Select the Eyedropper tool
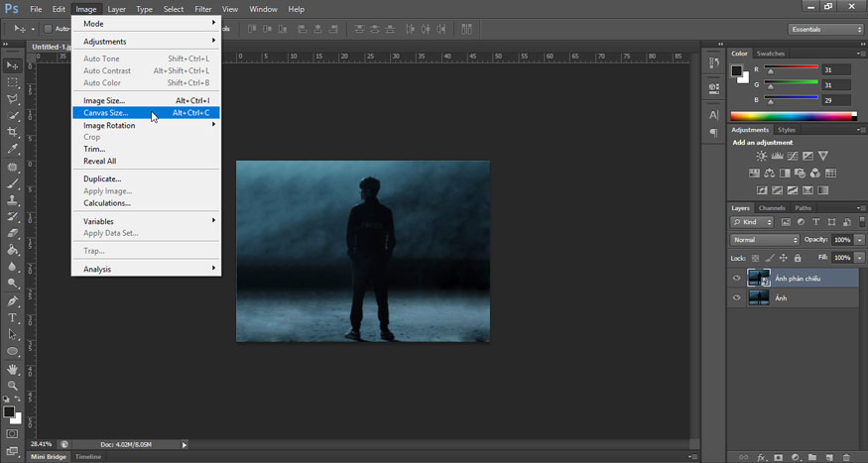This screenshot has height=463, width=868. tap(12, 149)
